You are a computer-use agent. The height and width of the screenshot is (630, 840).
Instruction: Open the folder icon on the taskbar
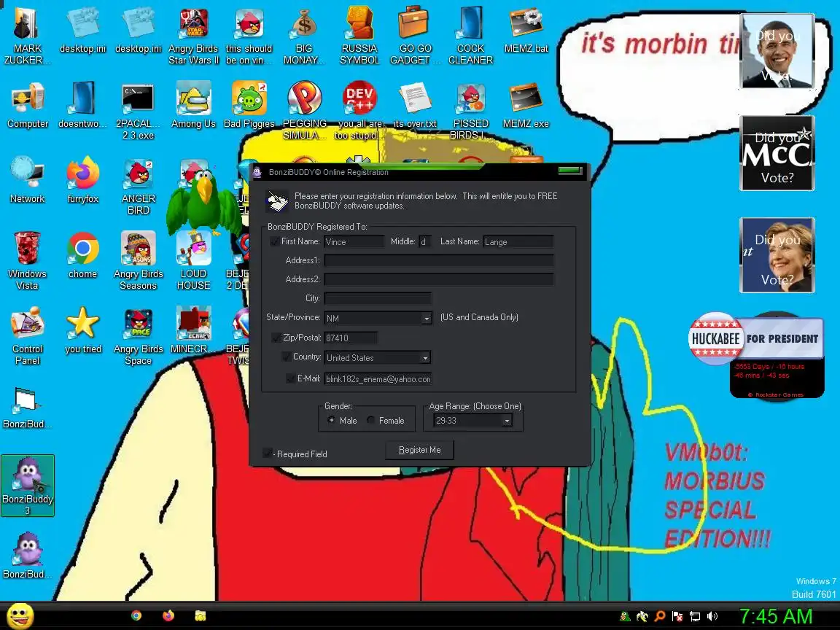pyautogui.click(x=200, y=615)
